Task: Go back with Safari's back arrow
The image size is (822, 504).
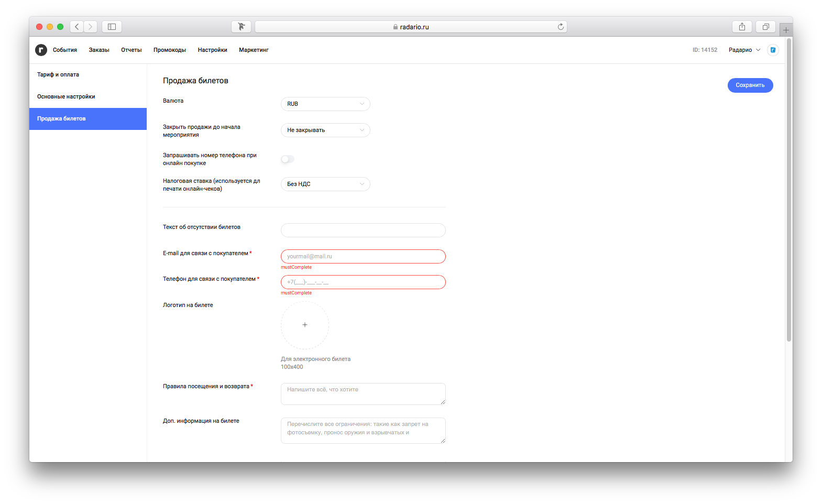Action: (77, 27)
